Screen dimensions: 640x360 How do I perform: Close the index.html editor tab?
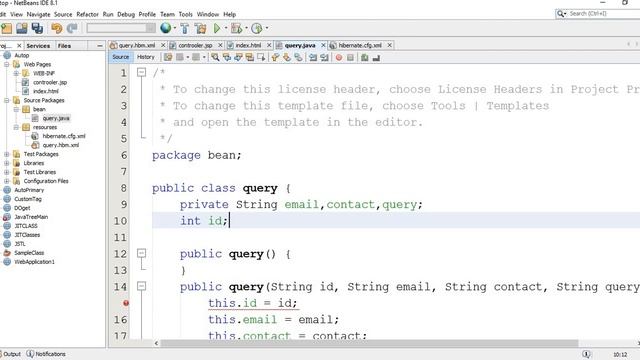269,45
